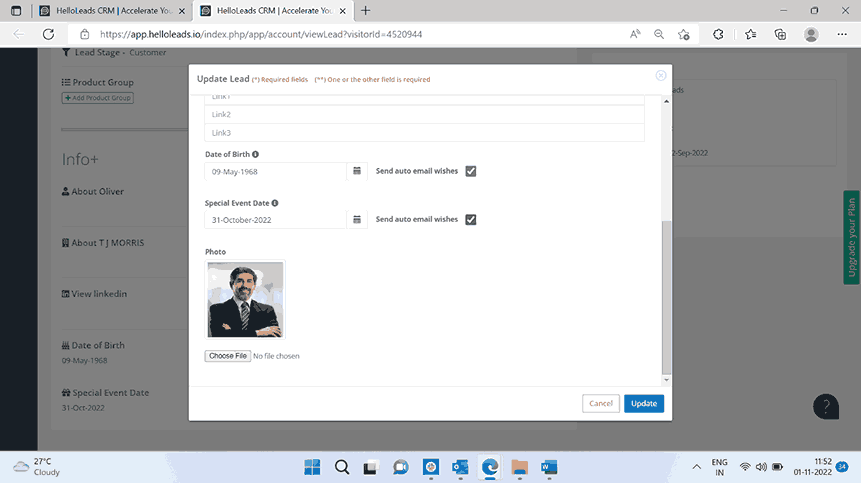Open Windows Start menu
The height and width of the screenshot is (483, 861).
312,467
